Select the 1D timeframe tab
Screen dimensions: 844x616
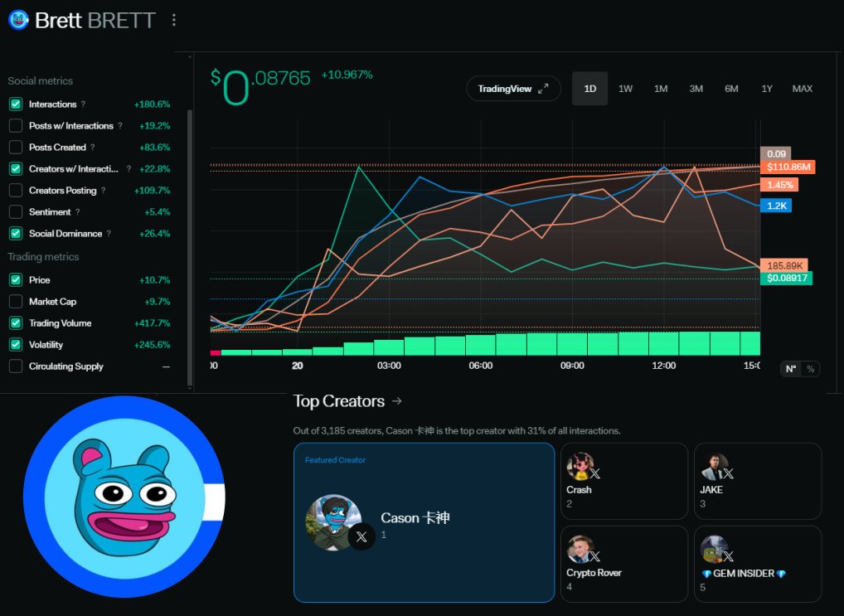[x=590, y=89]
